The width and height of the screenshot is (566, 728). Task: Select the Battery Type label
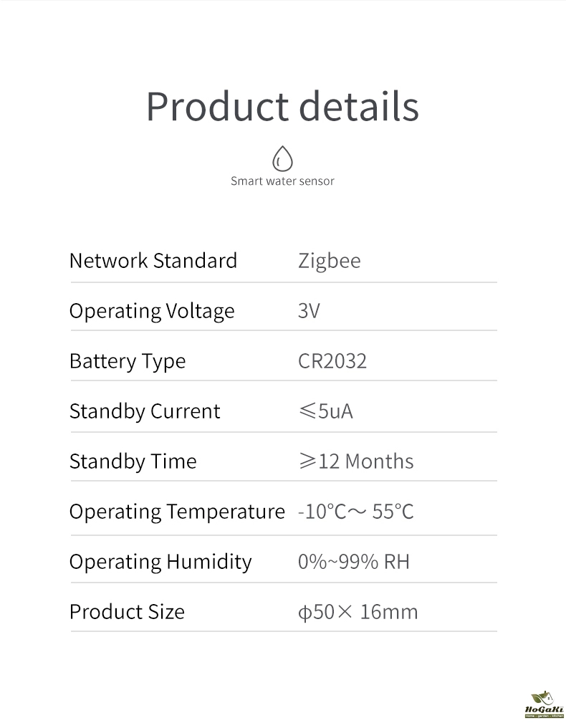tap(128, 361)
